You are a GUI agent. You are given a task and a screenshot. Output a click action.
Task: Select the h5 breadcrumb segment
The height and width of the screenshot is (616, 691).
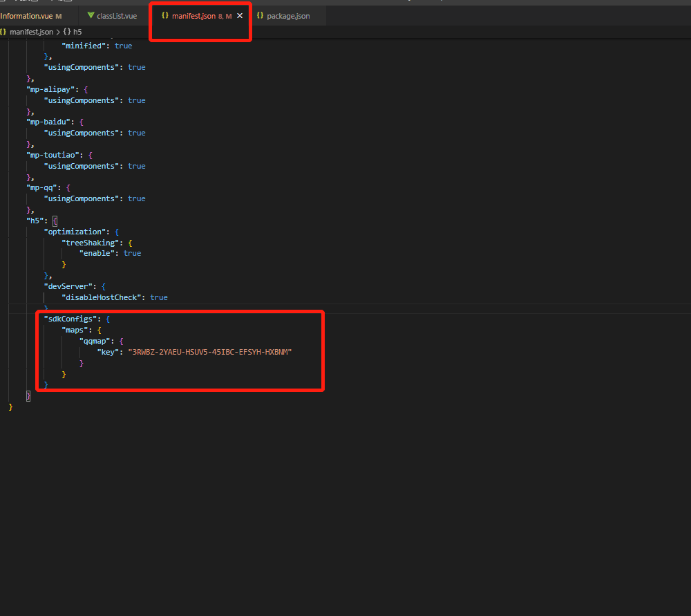click(77, 32)
